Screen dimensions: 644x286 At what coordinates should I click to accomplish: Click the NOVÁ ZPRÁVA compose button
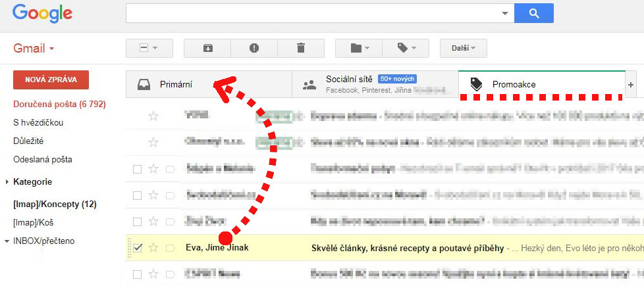click(51, 80)
